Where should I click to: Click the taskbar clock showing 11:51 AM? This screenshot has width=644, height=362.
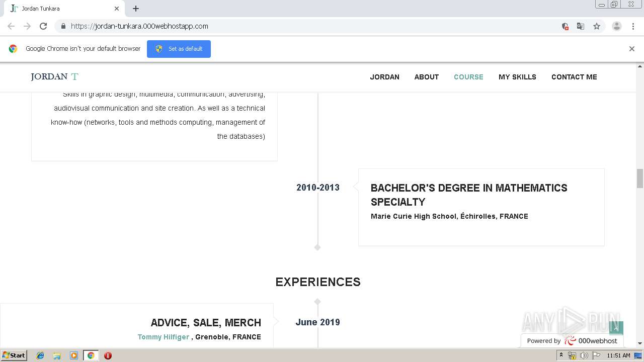[618, 355]
